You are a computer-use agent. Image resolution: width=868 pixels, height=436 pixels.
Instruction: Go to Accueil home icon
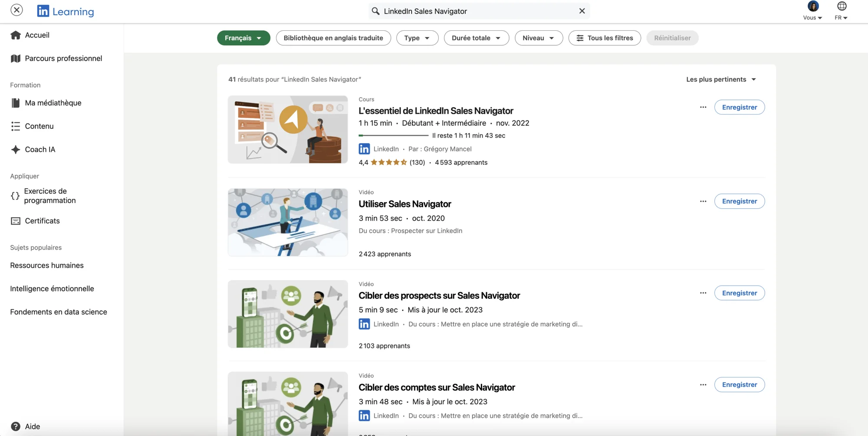(16, 35)
